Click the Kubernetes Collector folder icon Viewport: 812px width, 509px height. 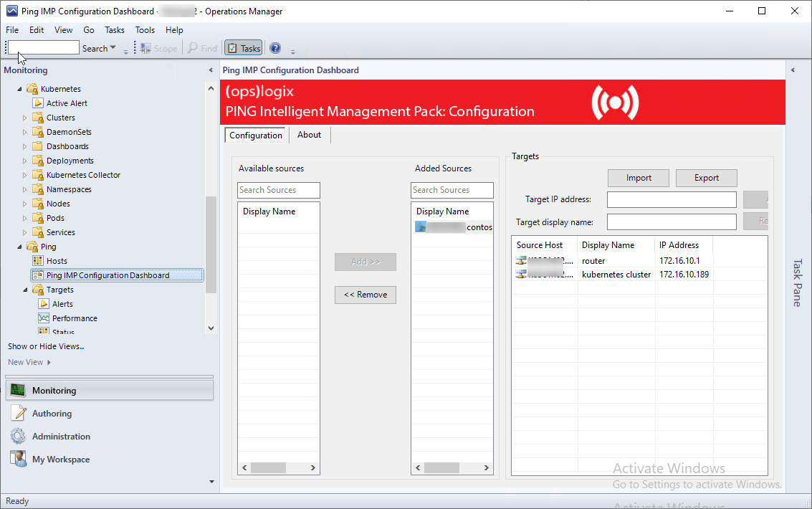[38, 175]
